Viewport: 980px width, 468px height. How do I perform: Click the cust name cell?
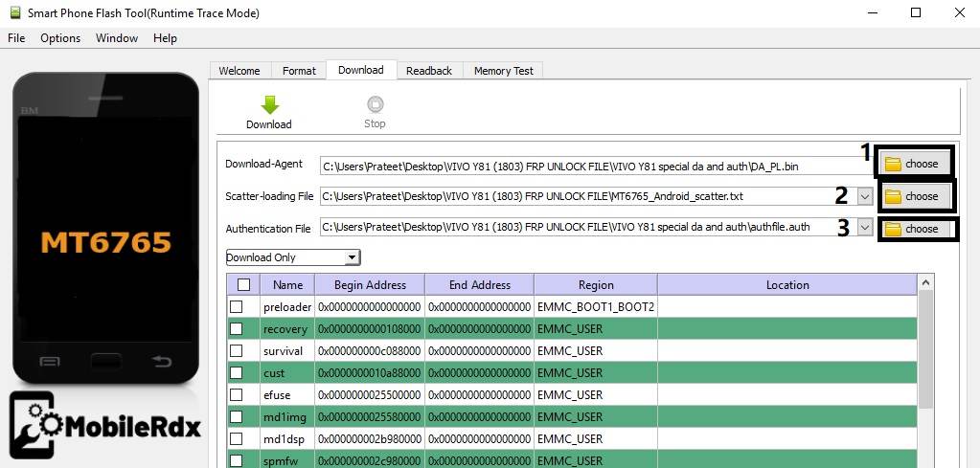287,373
